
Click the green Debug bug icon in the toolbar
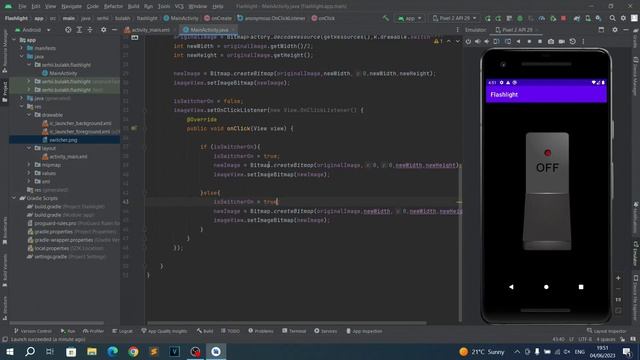pos(520,18)
